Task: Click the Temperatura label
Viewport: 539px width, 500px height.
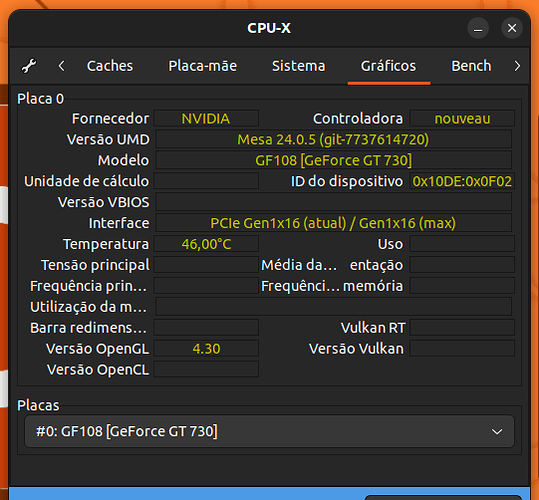Action: tap(106, 244)
